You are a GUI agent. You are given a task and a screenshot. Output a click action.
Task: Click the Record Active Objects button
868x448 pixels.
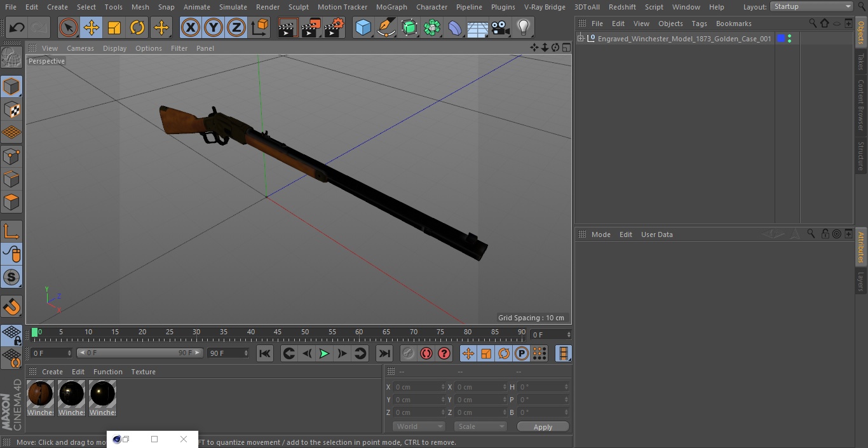point(408,353)
